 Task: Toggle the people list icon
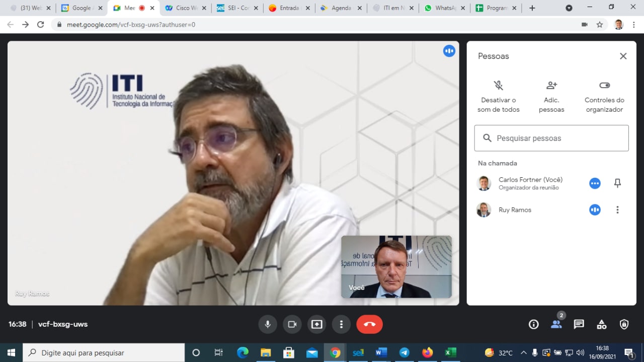click(556, 324)
